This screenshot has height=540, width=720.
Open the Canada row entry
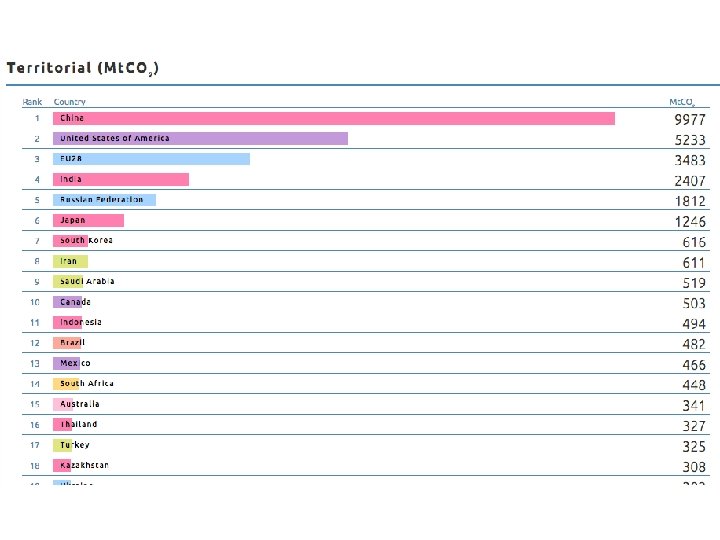click(75, 302)
